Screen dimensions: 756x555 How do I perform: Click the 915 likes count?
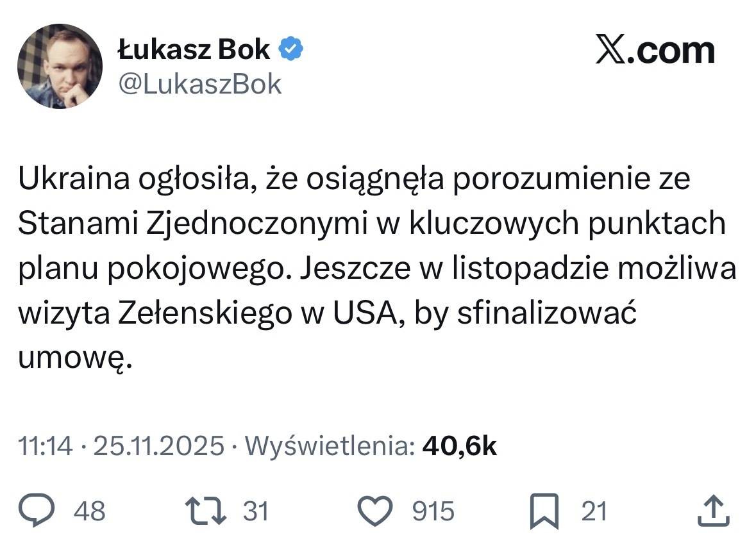click(433, 512)
